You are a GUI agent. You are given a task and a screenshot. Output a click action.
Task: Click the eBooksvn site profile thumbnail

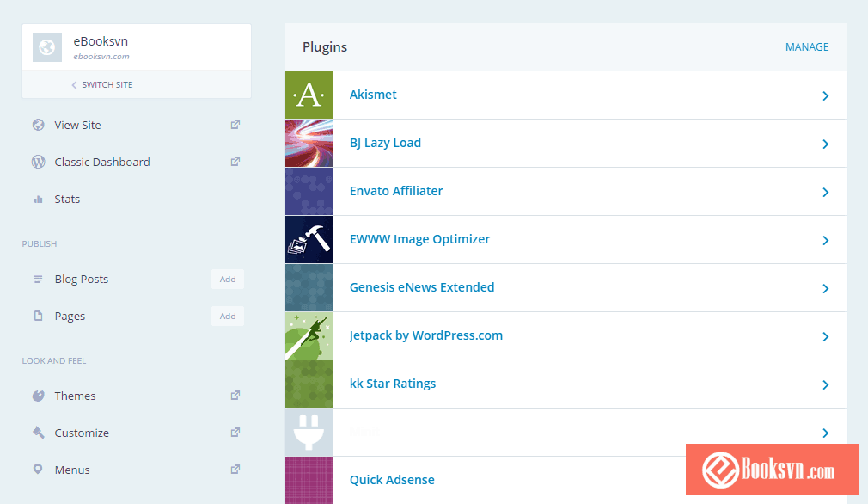point(46,46)
